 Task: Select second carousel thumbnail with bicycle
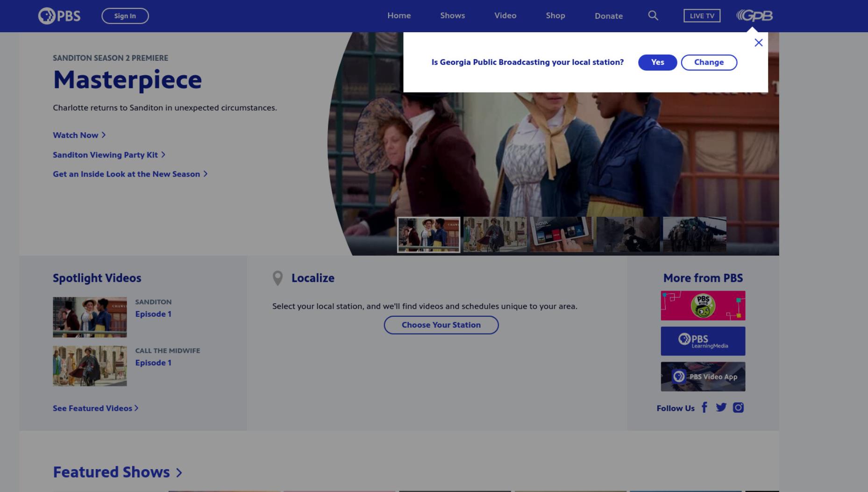coord(495,235)
